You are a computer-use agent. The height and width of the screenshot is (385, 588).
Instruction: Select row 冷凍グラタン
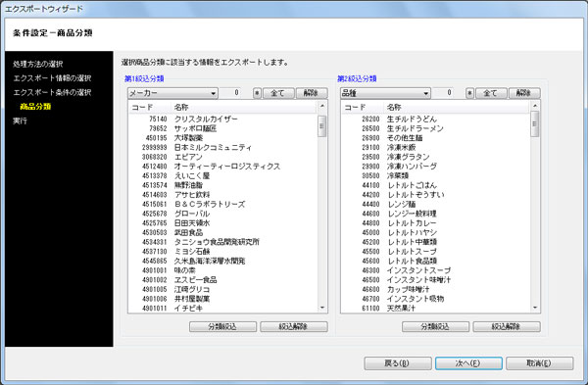coord(436,157)
